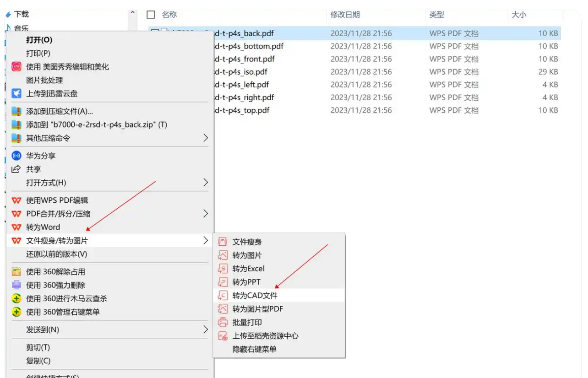
Task: Click the 转为Excel icon
Action: click(223, 269)
